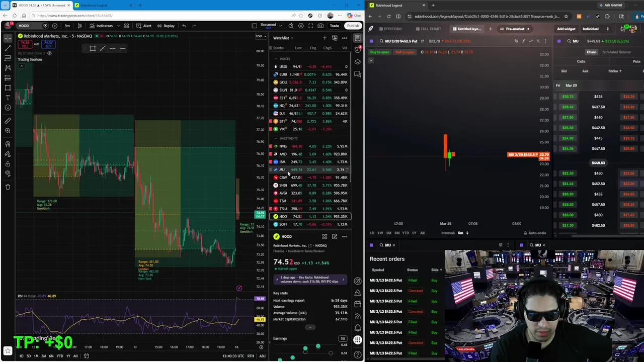Screen dimensions: 644x362
Task: Select the text tool in the left toolbar
Action: (x=8, y=98)
